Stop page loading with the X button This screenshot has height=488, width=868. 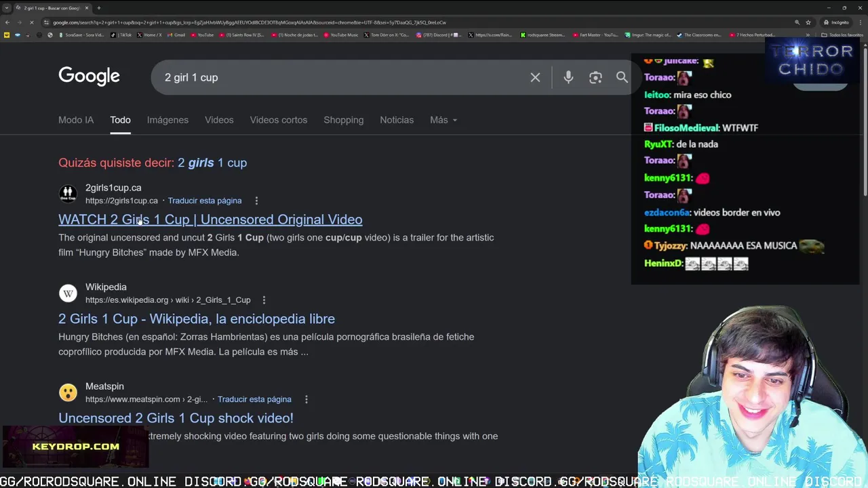tap(31, 22)
